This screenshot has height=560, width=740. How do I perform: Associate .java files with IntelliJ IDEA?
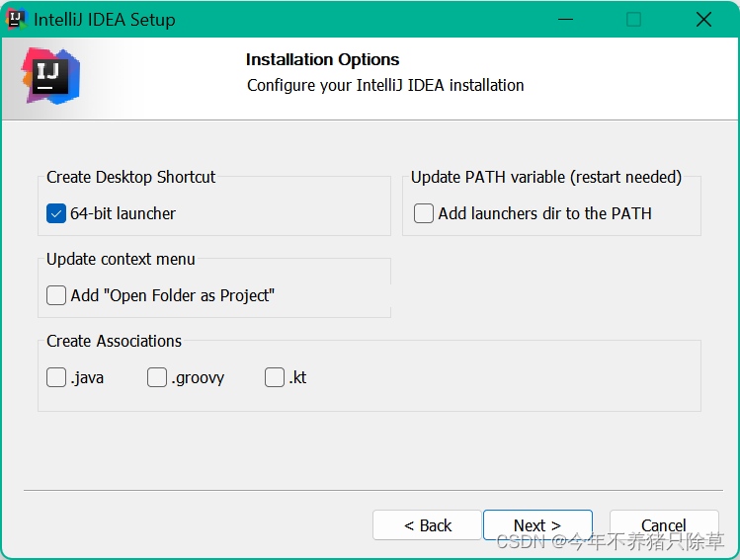[x=56, y=377]
